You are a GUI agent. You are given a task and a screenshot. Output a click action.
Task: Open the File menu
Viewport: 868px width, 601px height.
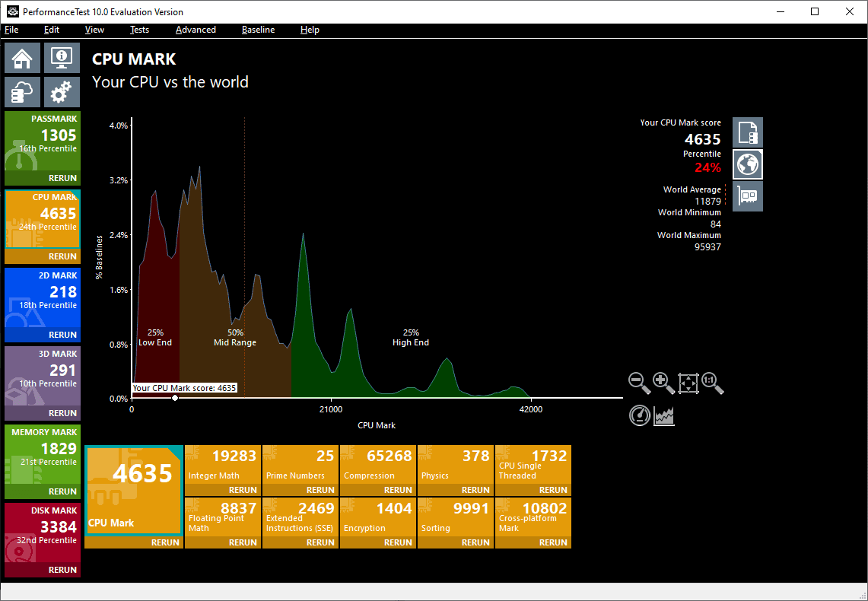click(x=11, y=30)
